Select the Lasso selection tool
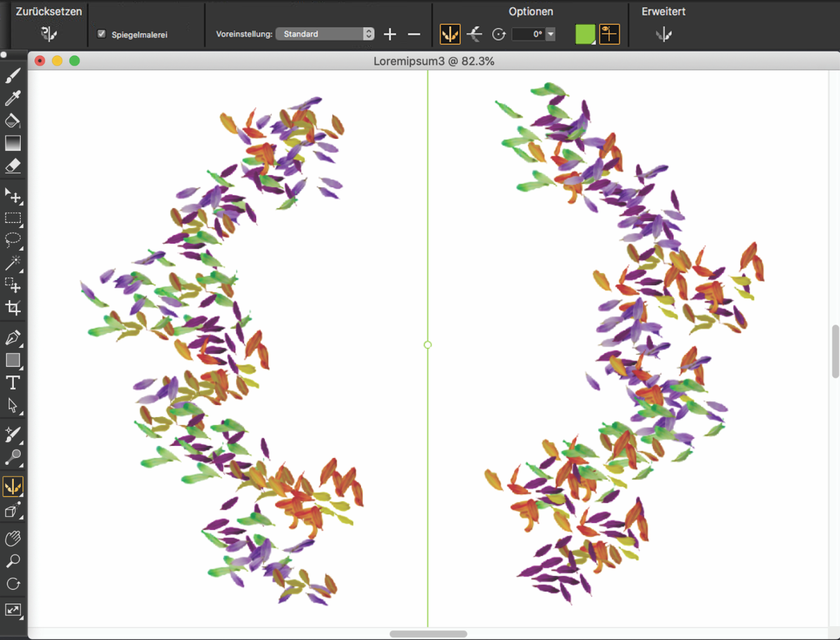Screen dimensions: 840x640 (13, 240)
